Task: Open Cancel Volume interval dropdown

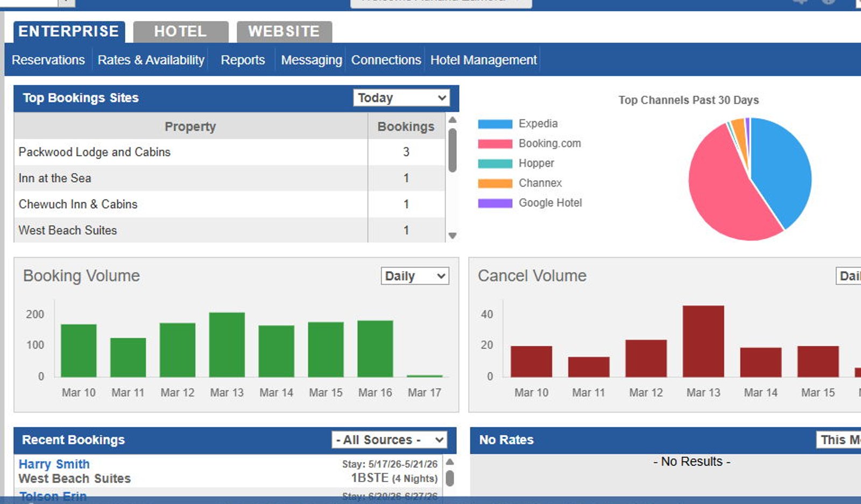Action: pos(849,276)
